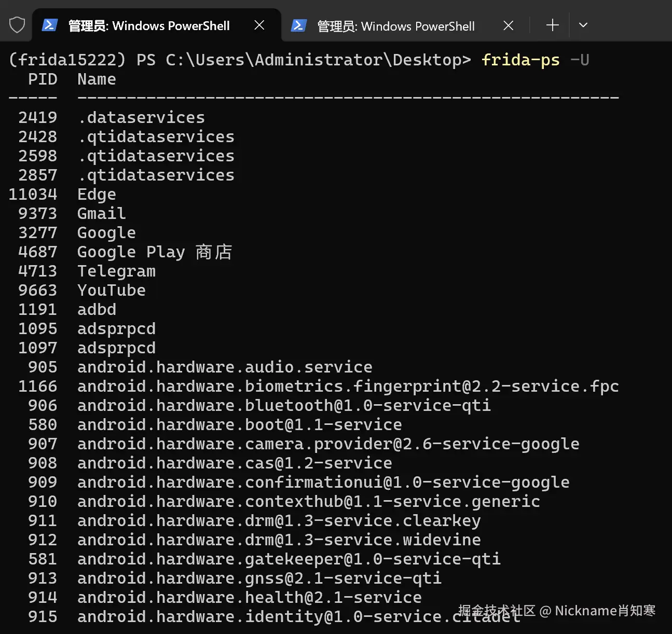Click the confirmationui@1.0-service-google process name
This screenshot has height=634, width=672.
click(323, 483)
